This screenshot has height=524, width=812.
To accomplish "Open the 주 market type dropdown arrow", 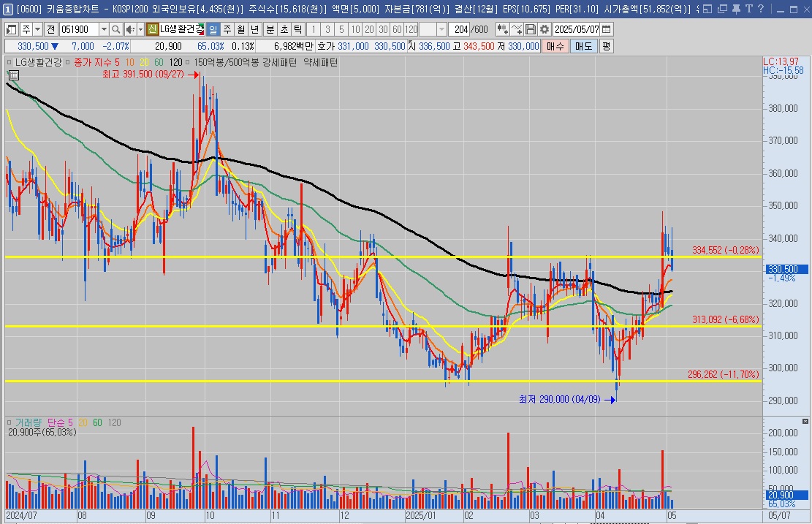I will (37, 29).
